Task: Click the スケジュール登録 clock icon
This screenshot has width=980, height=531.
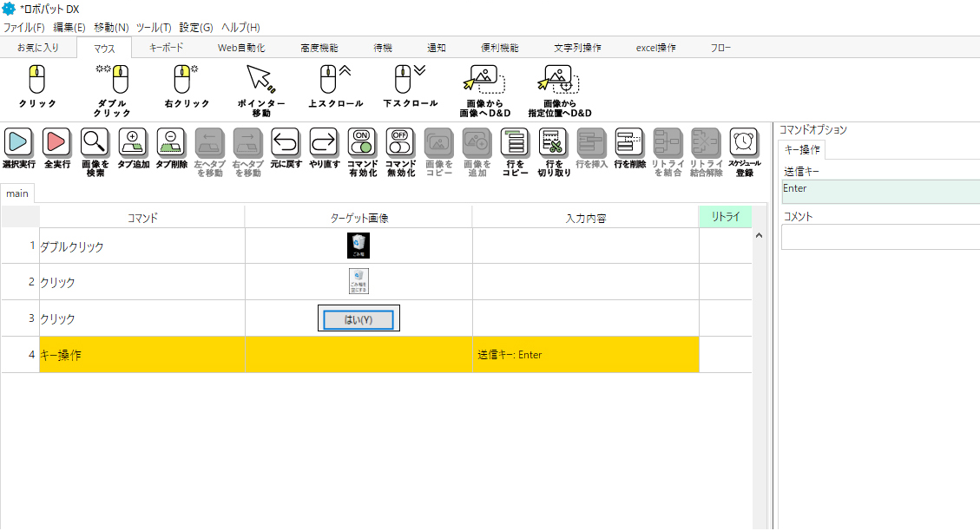Action: tap(744, 141)
